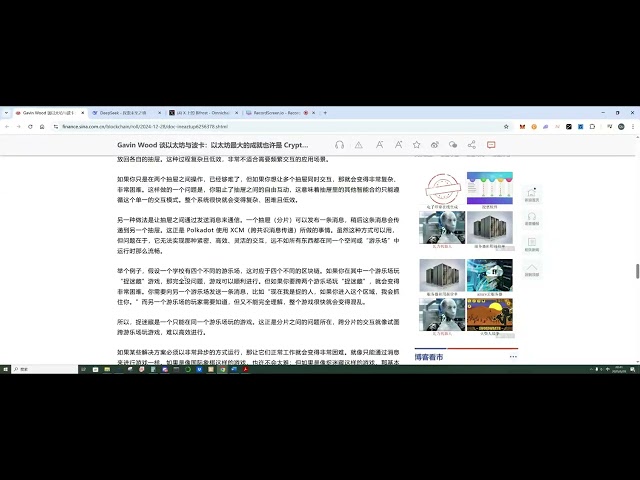
Task: Open the puzzle-piece extensions menu icon
Action: pyautogui.click(x=592, y=127)
